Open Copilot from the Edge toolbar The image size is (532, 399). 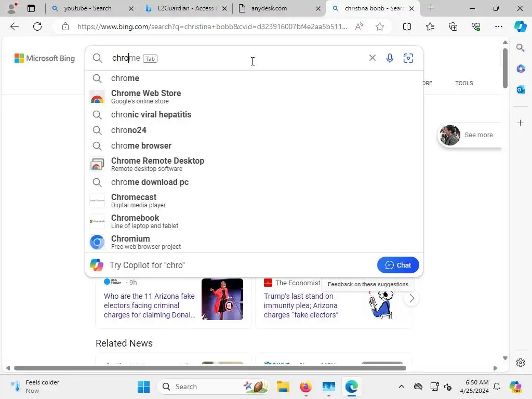click(x=520, y=26)
